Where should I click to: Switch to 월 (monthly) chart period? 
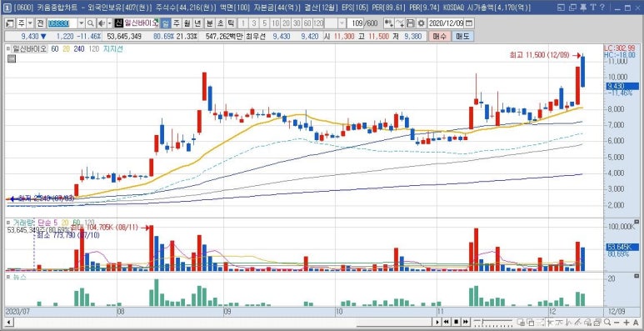[186, 23]
